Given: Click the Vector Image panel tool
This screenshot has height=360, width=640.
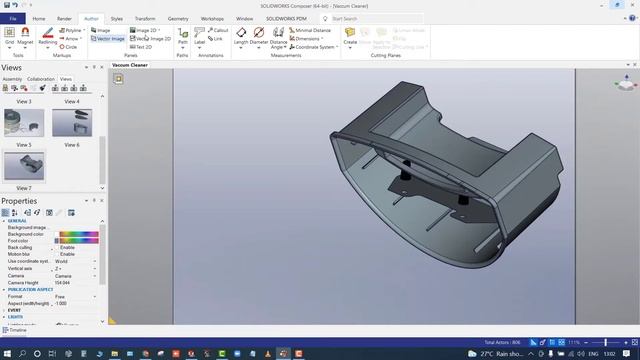Looking at the screenshot, I should click(108, 38).
